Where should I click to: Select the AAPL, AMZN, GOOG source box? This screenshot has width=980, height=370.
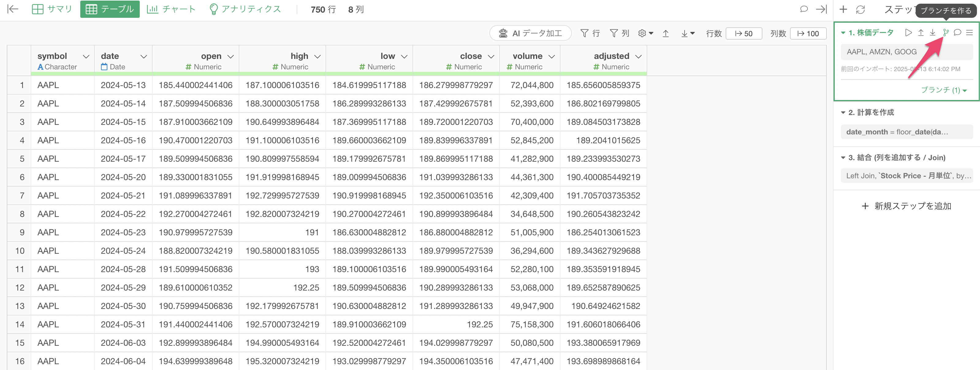(x=906, y=52)
